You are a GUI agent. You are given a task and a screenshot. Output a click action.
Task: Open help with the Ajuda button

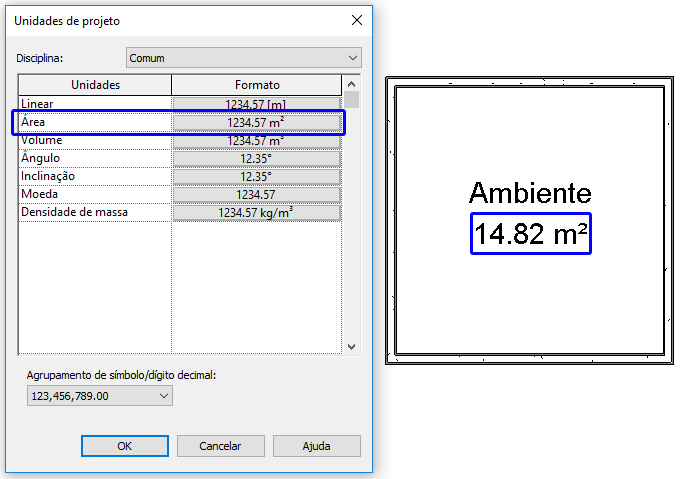[x=317, y=446]
